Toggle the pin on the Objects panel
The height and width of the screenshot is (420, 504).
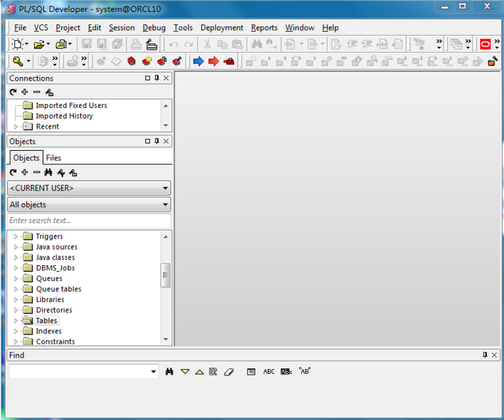click(157, 141)
